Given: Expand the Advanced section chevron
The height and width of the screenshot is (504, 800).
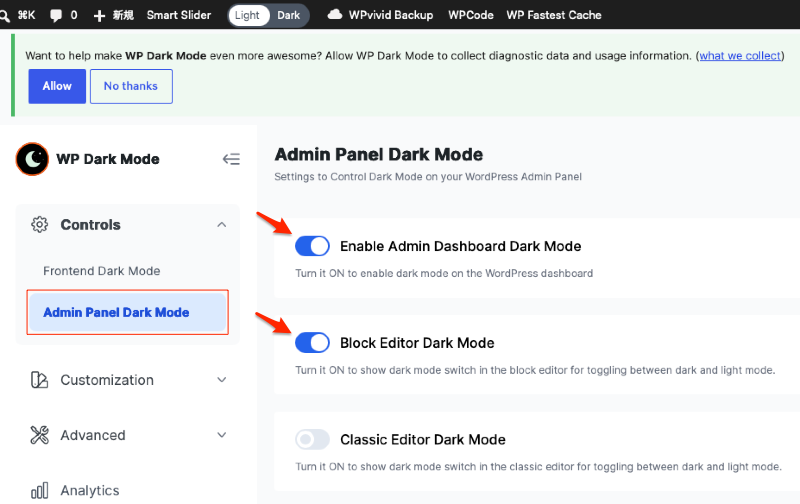Looking at the screenshot, I should pos(221,435).
